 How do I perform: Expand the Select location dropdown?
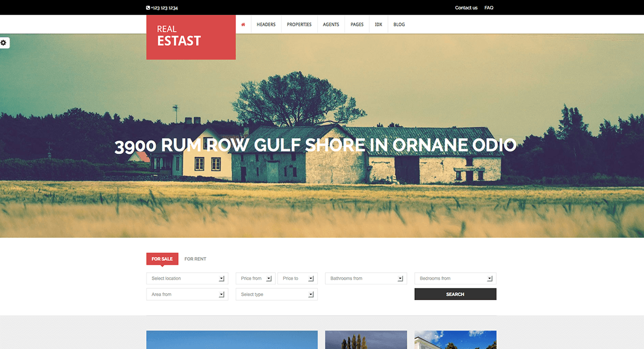point(187,278)
